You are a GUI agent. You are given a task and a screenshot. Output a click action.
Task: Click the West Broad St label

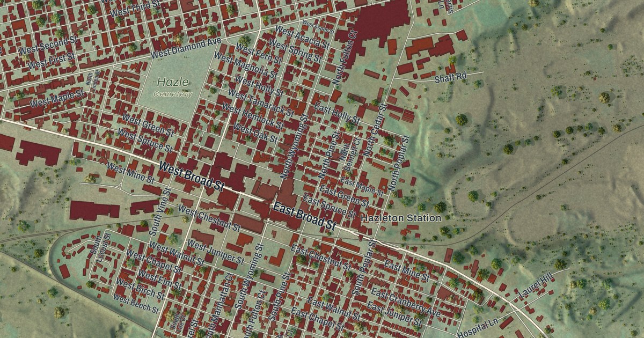(x=191, y=177)
